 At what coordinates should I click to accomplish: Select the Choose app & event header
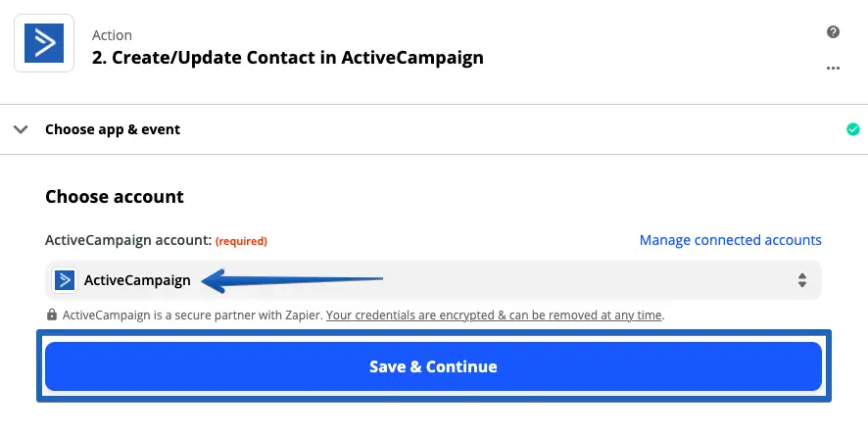(113, 129)
